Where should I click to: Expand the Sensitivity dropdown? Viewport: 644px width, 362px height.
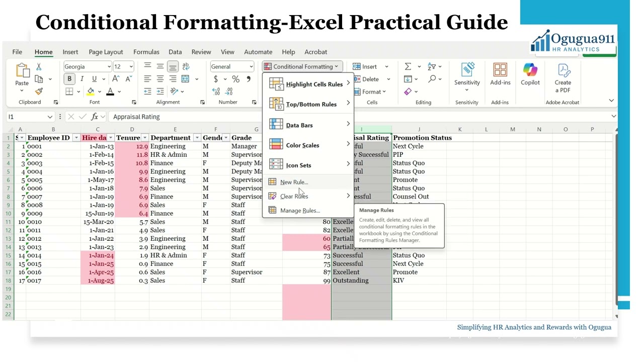click(x=467, y=90)
